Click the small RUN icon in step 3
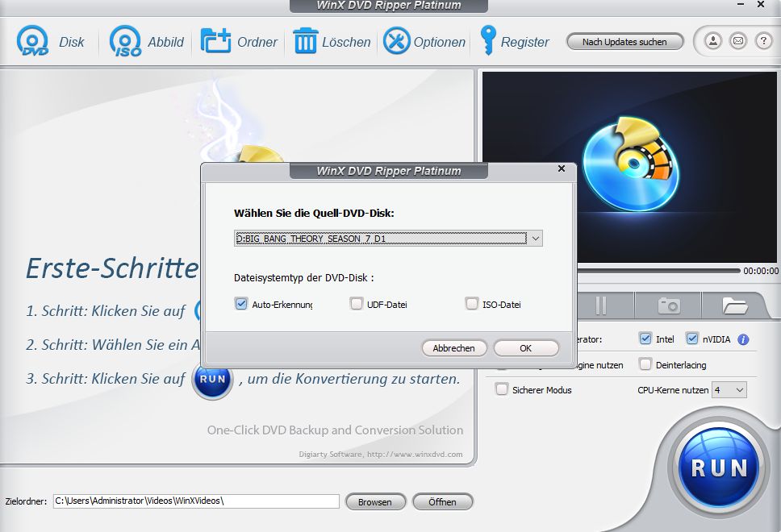The image size is (781, 532). pos(213,379)
